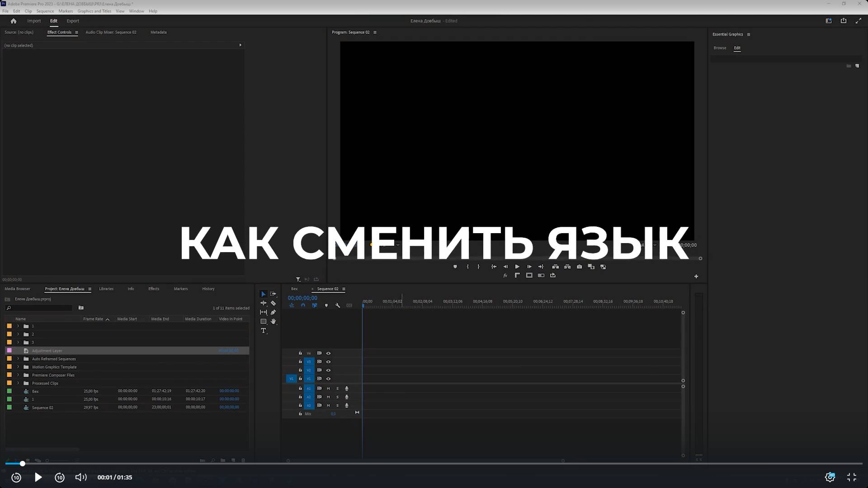Click the video player progress bar
868x488 pixels.
(434, 464)
